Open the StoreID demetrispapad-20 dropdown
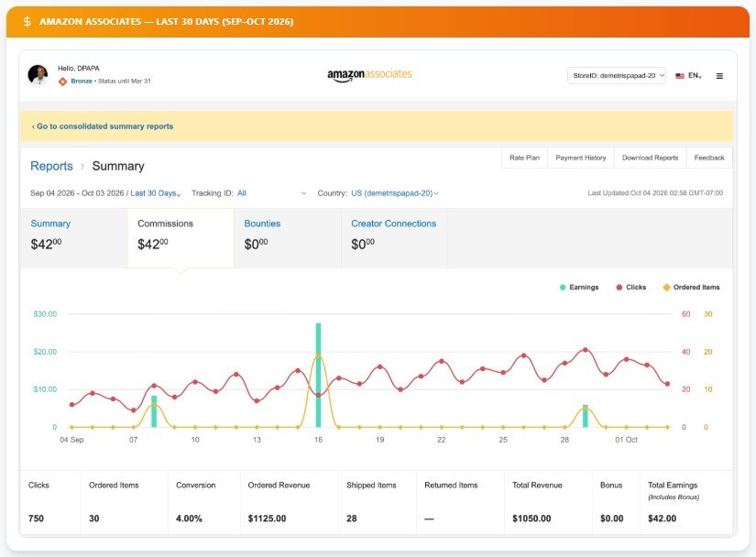The image size is (756, 557). pyautogui.click(x=617, y=76)
